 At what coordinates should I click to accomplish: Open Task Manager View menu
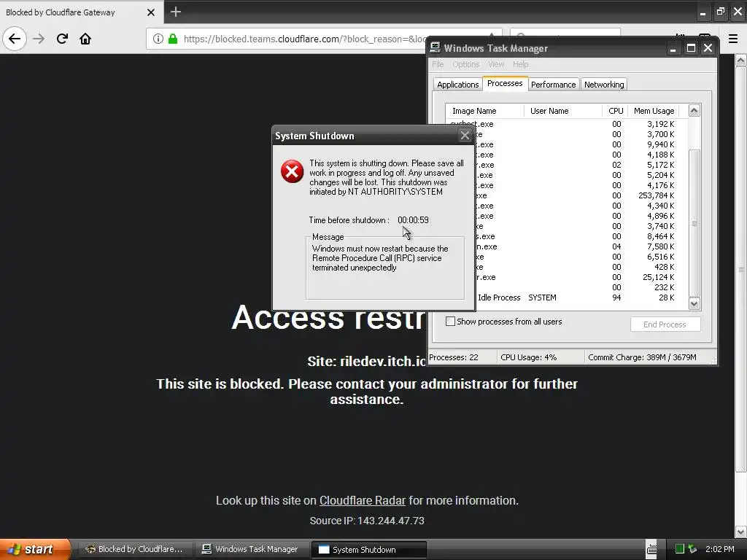496,64
